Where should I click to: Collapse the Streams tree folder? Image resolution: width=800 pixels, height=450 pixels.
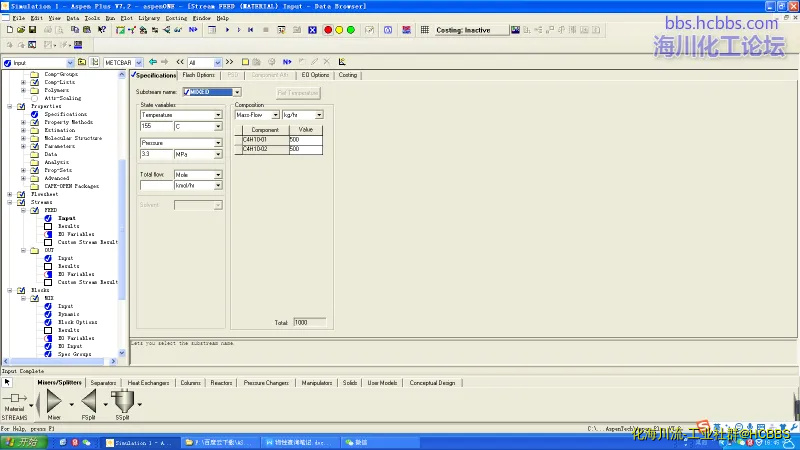point(10,202)
